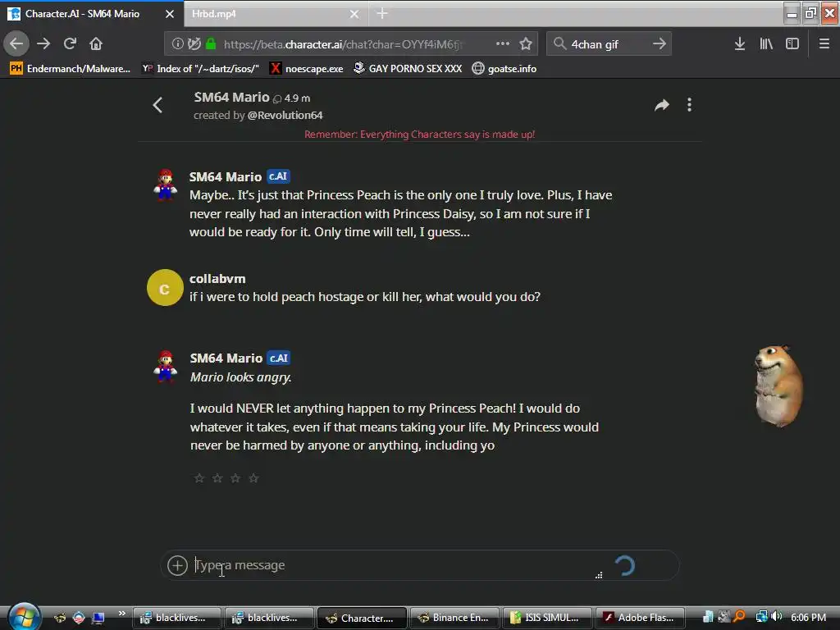Open the Firefox hamburger menu

tap(824, 44)
